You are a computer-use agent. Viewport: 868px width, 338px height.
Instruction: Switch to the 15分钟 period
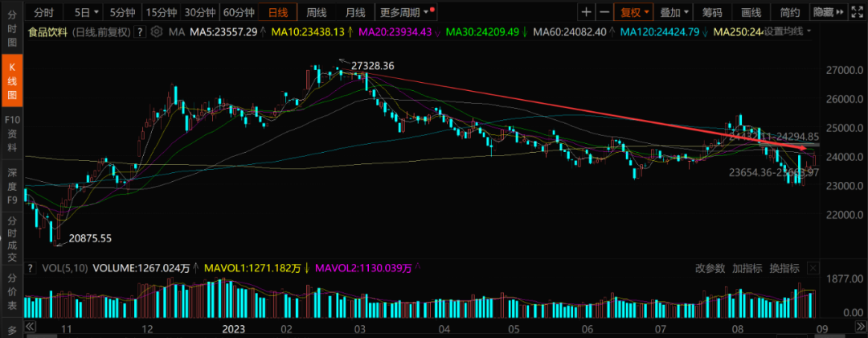click(x=161, y=12)
